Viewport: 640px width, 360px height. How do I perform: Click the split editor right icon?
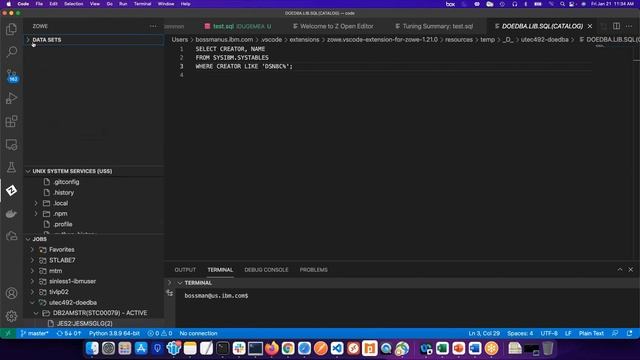(616, 26)
